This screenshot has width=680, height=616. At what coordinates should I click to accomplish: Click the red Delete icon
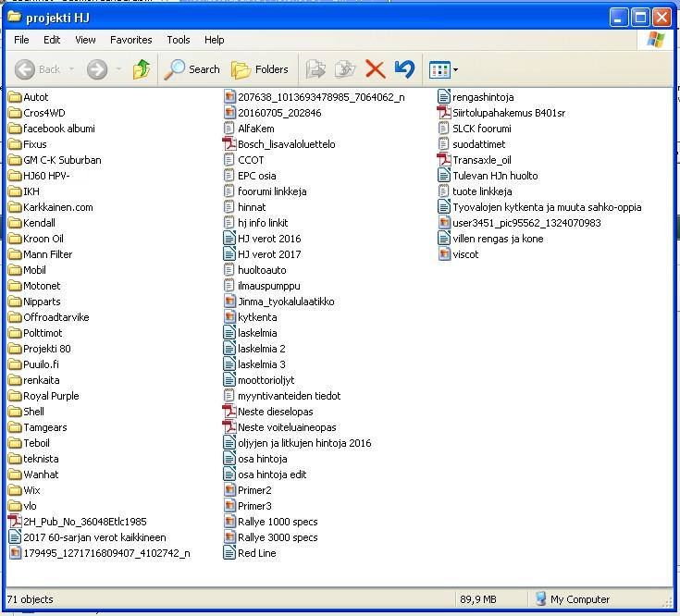click(375, 69)
